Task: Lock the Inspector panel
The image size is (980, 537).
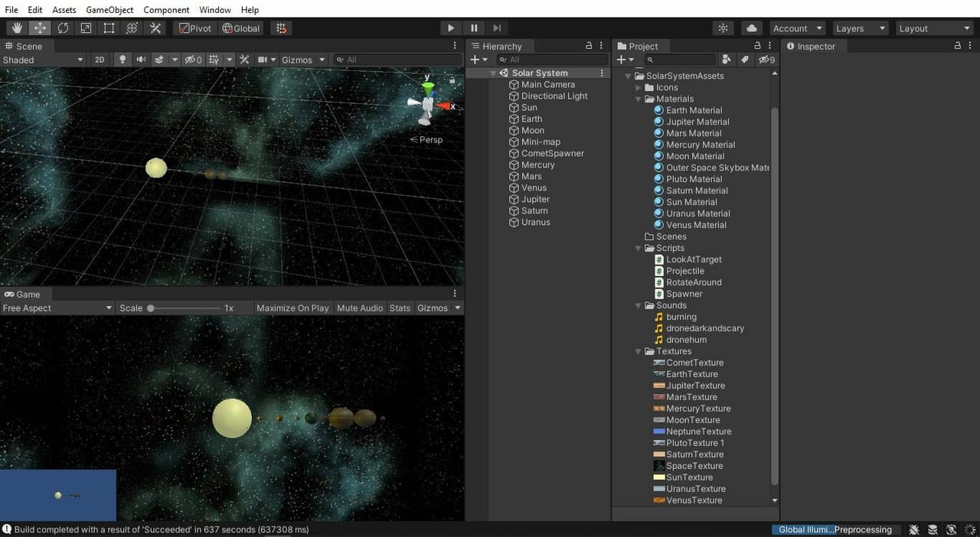Action: click(x=958, y=46)
